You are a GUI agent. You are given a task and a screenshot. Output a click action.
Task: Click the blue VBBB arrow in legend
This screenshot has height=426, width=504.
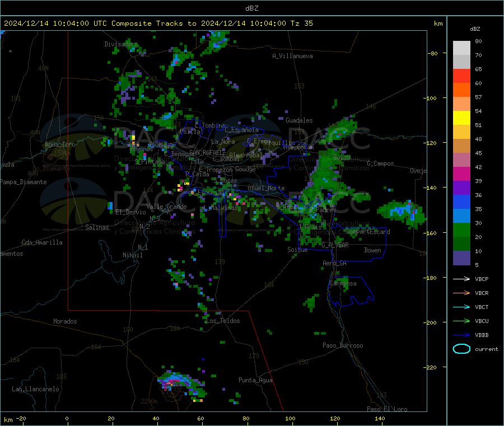point(461,335)
